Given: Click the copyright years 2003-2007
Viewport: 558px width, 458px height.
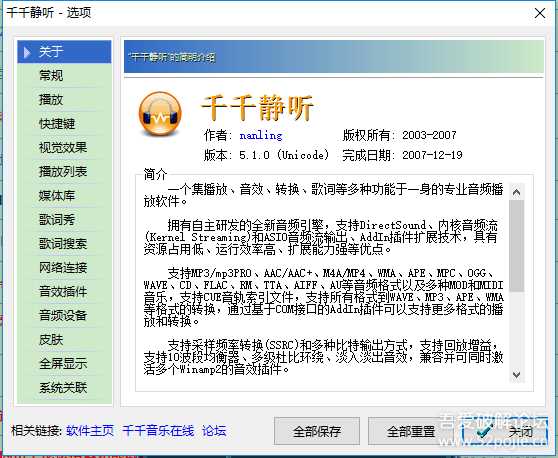Looking at the screenshot, I should pos(429,135).
